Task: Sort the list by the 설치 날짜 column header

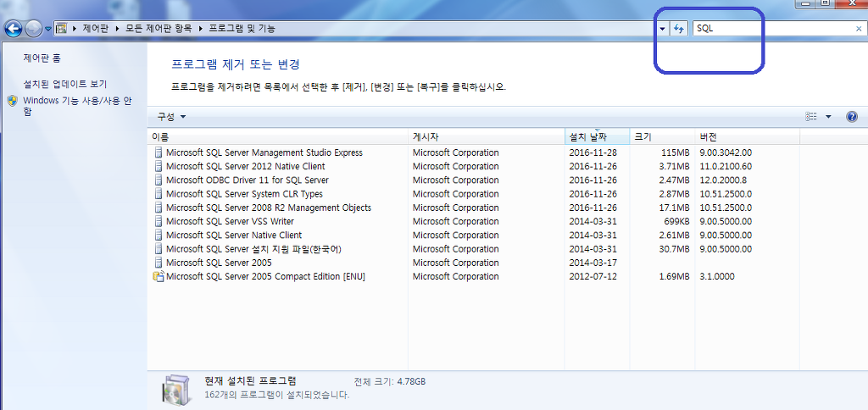Action: click(587, 136)
